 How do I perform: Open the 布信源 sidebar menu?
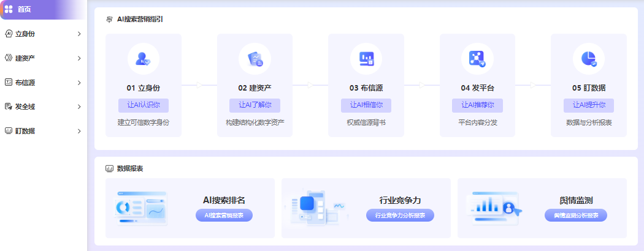coord(43,83)
